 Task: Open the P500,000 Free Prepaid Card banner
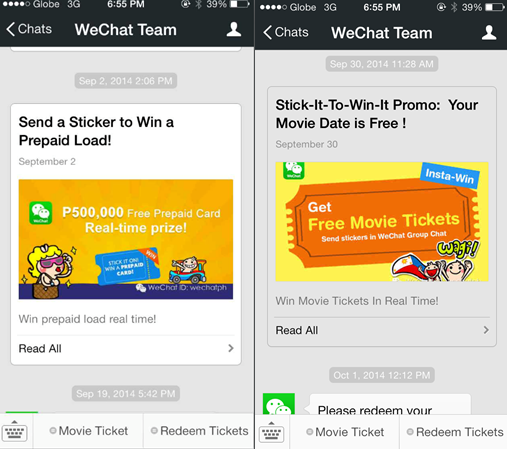pos(126,239)
